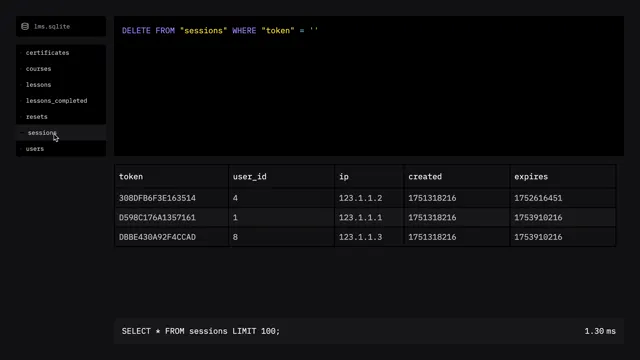Image resolution: width=640 pixels, height=360 pixels.
Task: Click the 1.30 ms execution time
Action: pyautogui.click(x=600, y=331)
